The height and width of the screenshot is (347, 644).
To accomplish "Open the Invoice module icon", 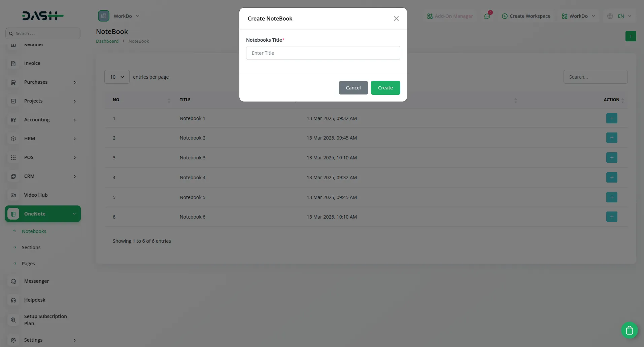I will coord(13,63).
